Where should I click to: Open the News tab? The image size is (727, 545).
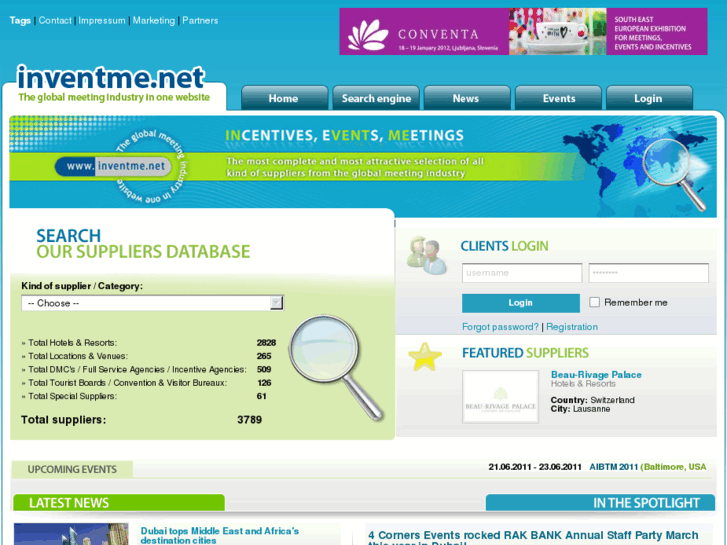click(x=466, y=98)
